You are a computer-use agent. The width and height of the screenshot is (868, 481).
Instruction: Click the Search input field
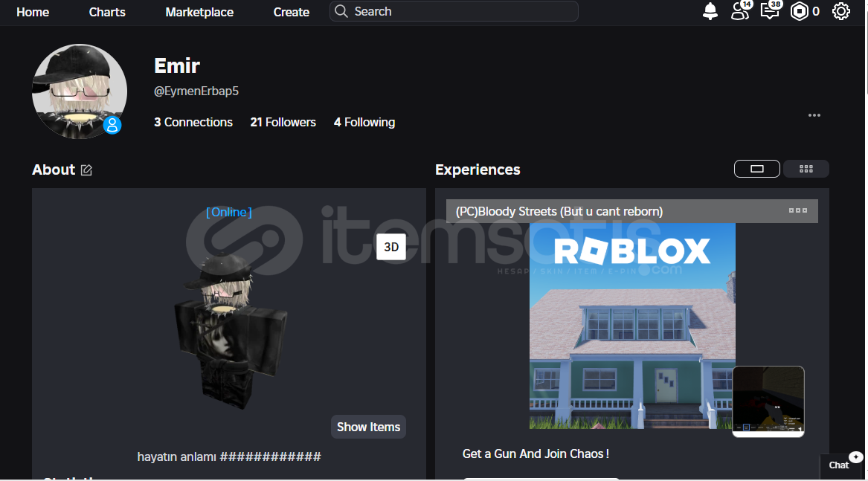[454, 12]
